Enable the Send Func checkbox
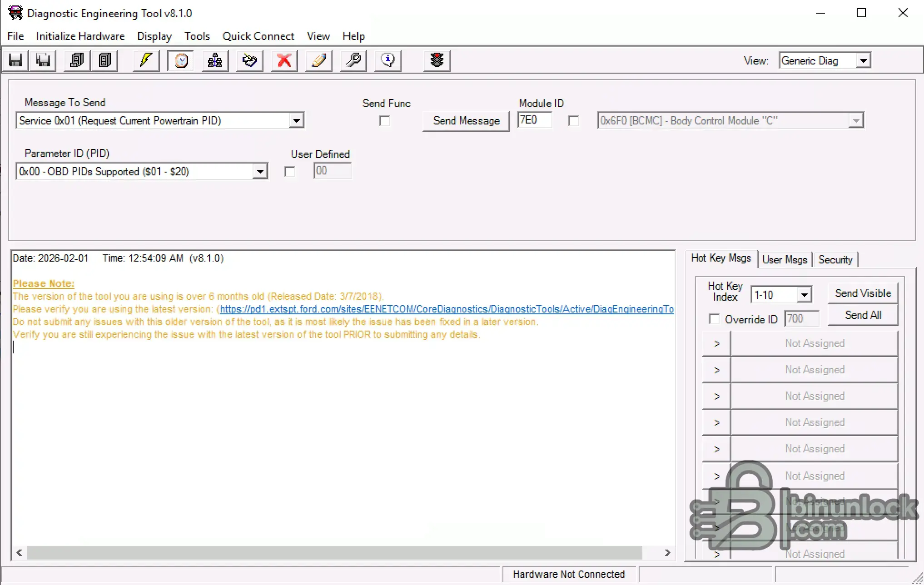The width and height of the screenshot is (924, 585). 384,121
